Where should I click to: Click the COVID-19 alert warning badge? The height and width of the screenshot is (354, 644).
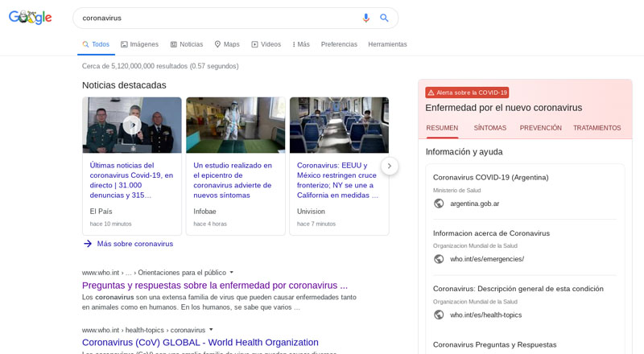(467, 93)
